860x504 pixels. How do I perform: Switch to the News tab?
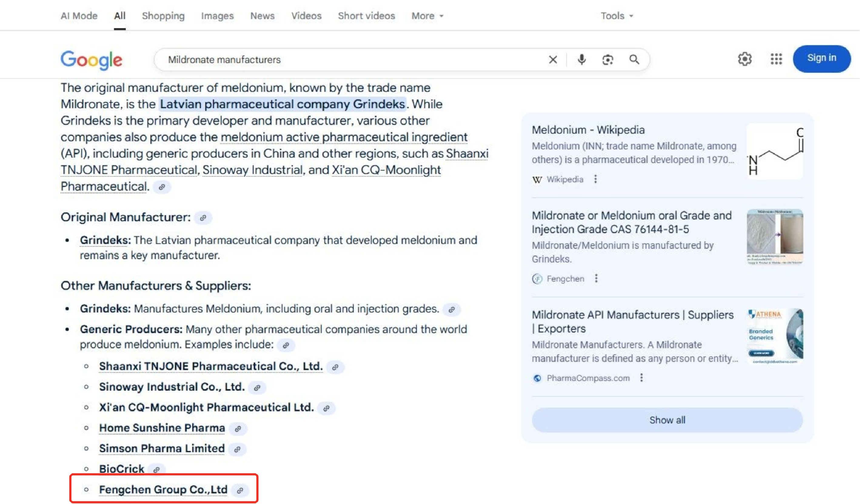(262, 16)
